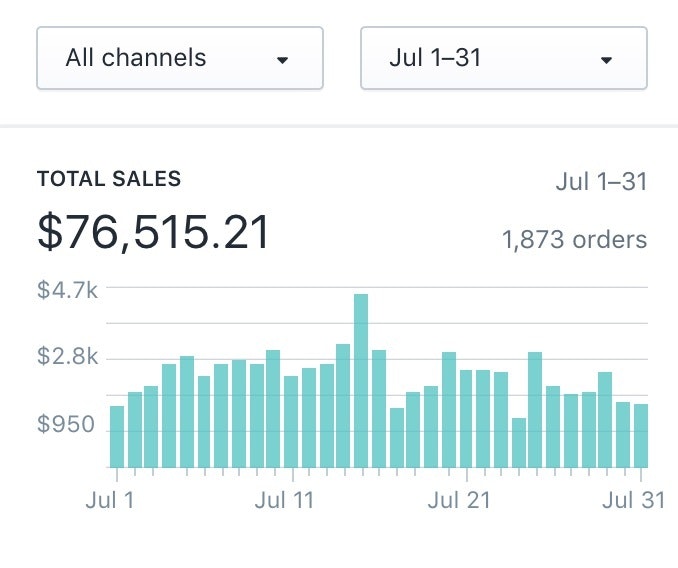Click the Jul 21 x-axis label

coord(459,500)
